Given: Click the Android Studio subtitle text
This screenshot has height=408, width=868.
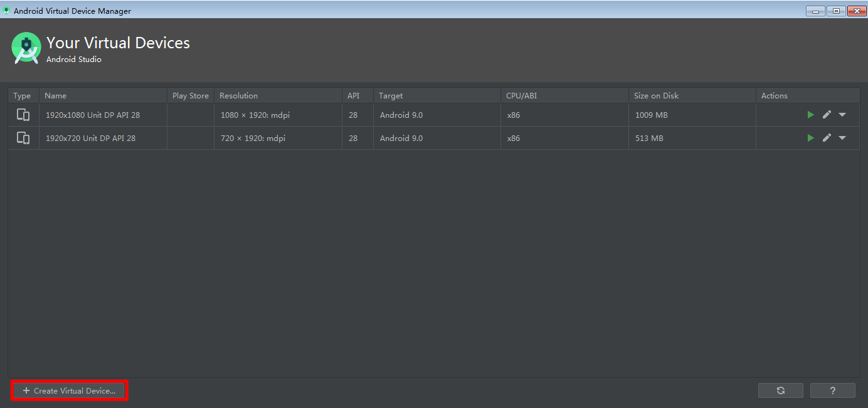Looking at the screenshot, I should coord(74,60).
